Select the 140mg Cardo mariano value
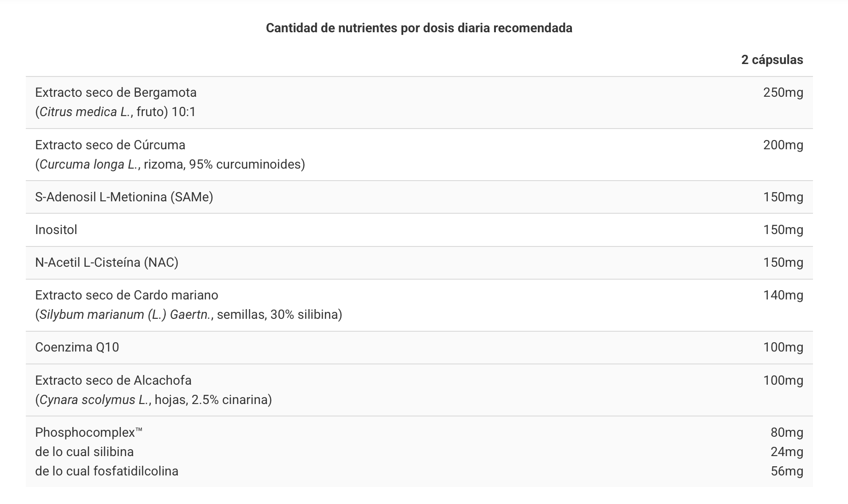 (783, 295)
